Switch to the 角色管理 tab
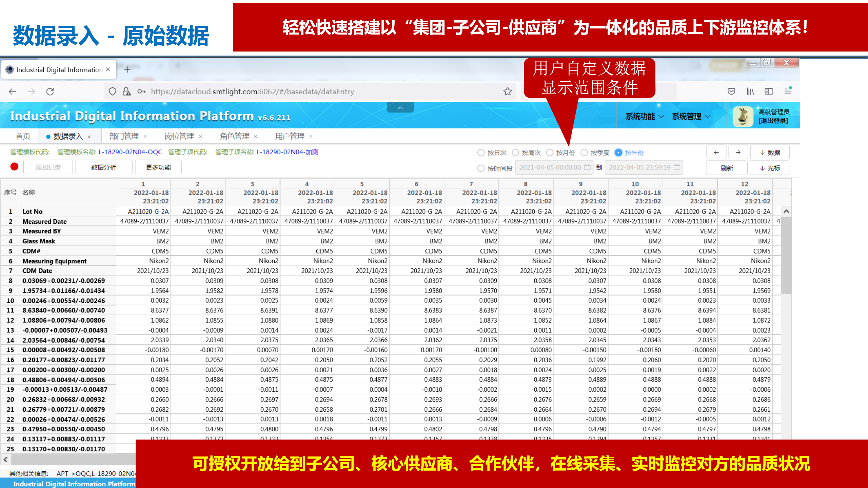The height and width of the screenshot is (488, 868). pyautogui.click(x=234, y=136)
